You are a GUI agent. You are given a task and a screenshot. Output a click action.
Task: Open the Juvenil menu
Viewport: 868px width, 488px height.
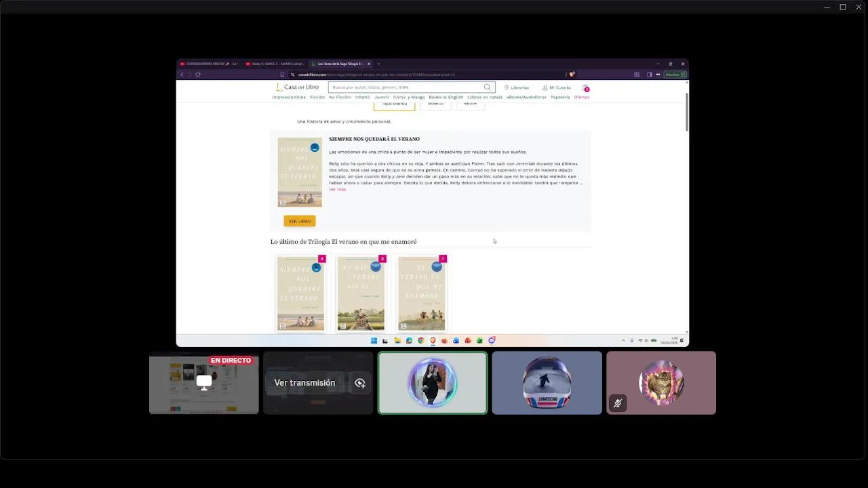[382, 97]
